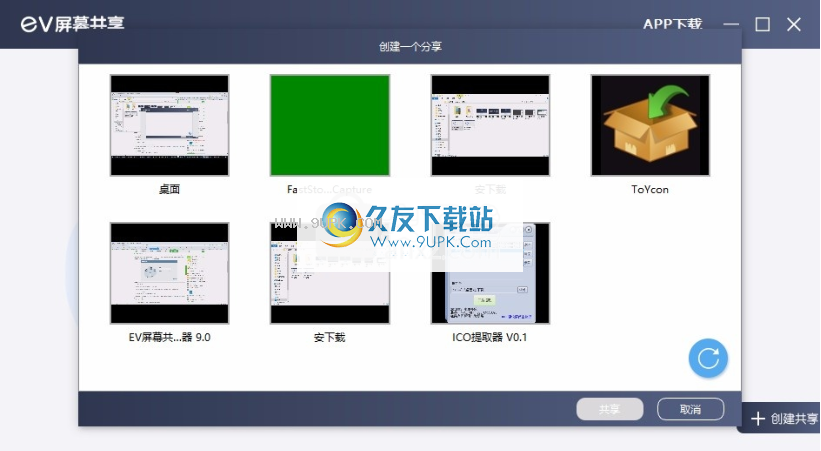Screen dimensions: 821x451
Task: Click the blue refresh icon
Action: click(708, 359)
